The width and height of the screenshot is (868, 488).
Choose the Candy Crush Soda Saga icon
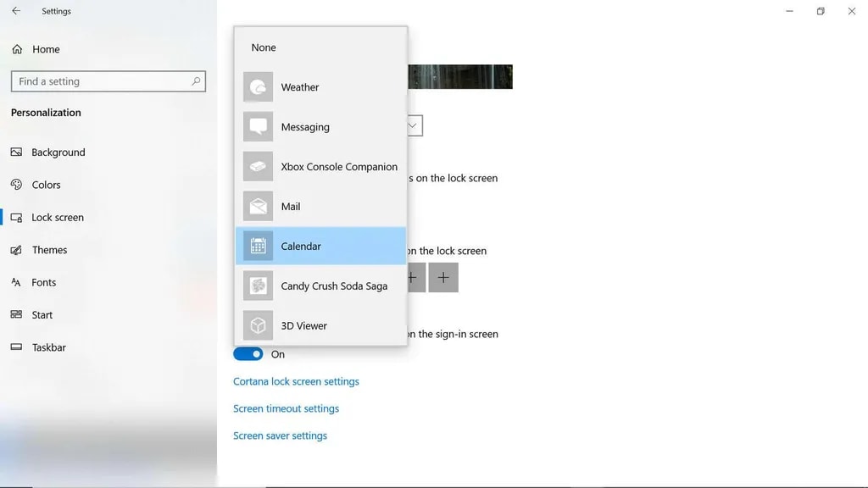click(258, 286)
